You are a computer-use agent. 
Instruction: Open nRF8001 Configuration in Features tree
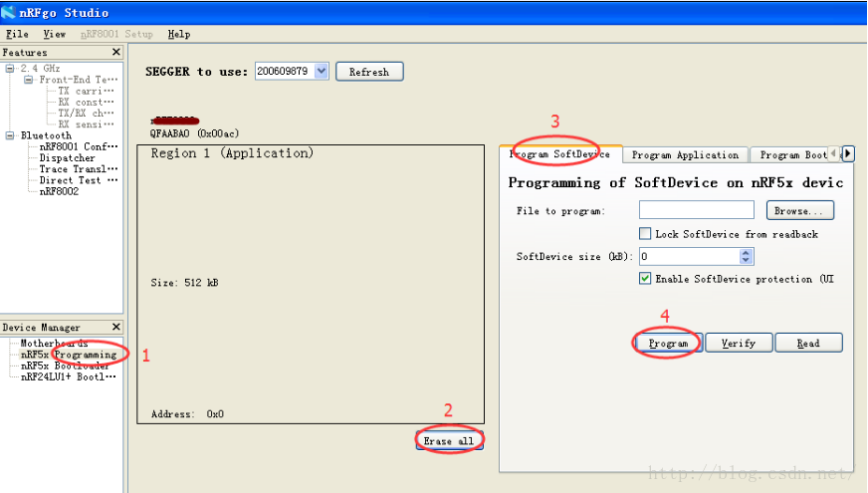pos(78,146)
